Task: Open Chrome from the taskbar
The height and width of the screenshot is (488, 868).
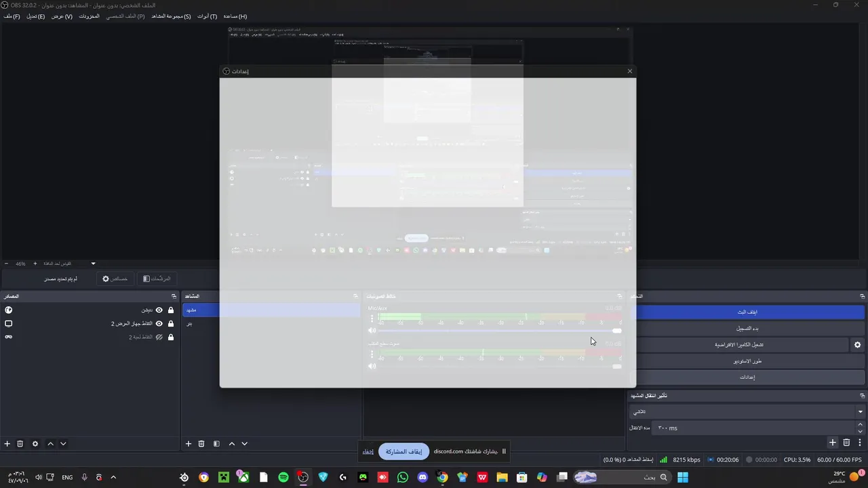Action: [x=442, y=478]
